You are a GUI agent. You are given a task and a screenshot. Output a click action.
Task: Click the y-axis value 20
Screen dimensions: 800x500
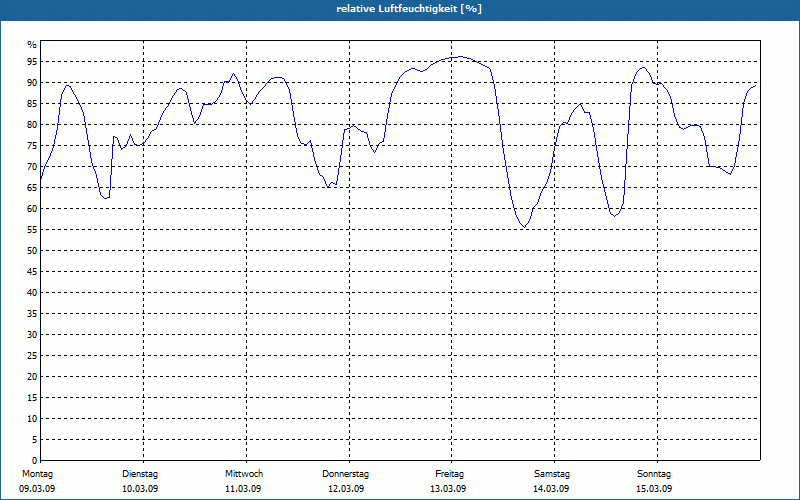coord(32,377)
